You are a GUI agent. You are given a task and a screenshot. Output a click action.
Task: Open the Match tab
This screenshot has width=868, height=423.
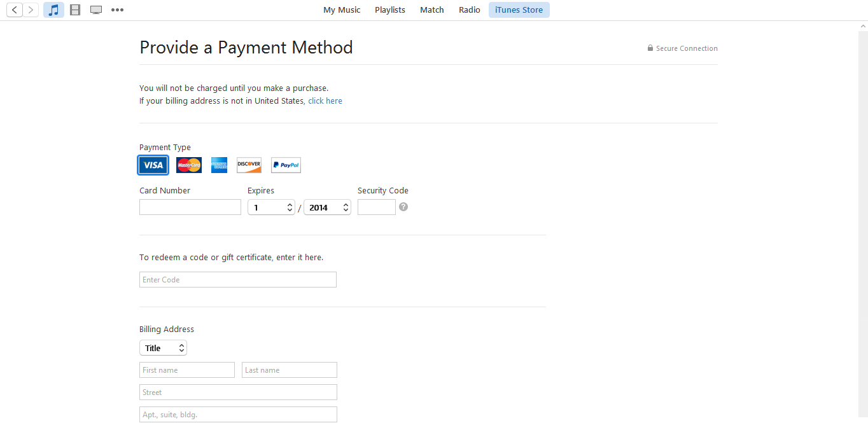pyautogui.click(x=432, y=10)
